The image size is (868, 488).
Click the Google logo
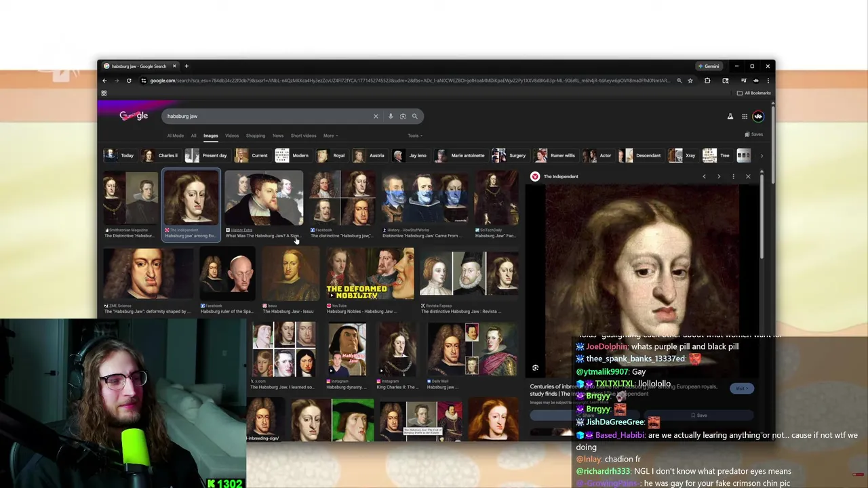pos(134,116)
